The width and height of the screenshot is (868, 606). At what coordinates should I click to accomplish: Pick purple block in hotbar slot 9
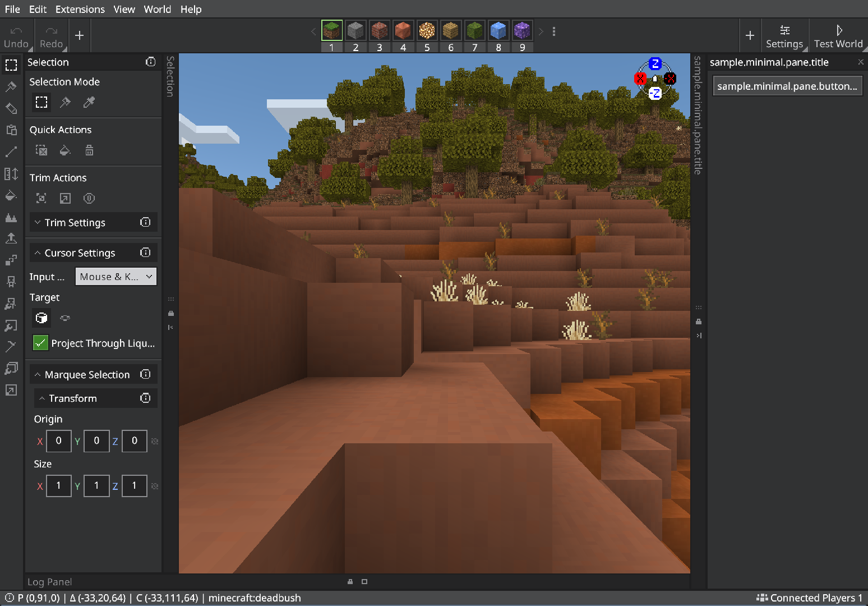tap(522, 30)
